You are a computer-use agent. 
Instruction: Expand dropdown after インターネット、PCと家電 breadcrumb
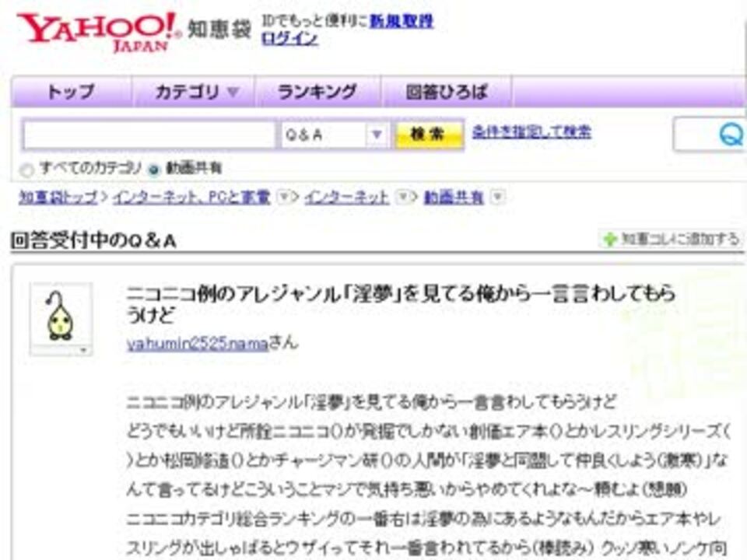tap(284, 197)
